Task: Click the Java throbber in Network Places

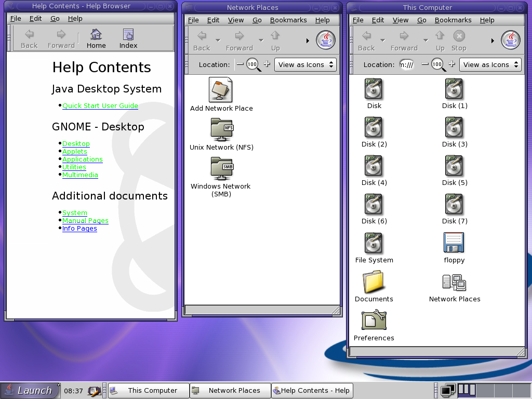Action: (326, 40)
